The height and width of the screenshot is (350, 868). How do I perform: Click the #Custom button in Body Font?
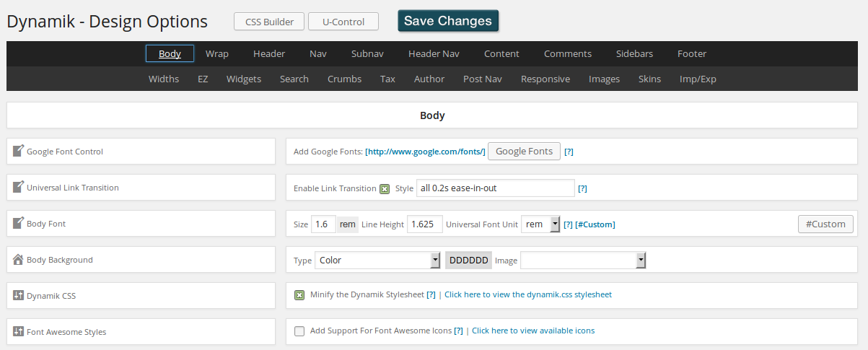tap(825, 224)
